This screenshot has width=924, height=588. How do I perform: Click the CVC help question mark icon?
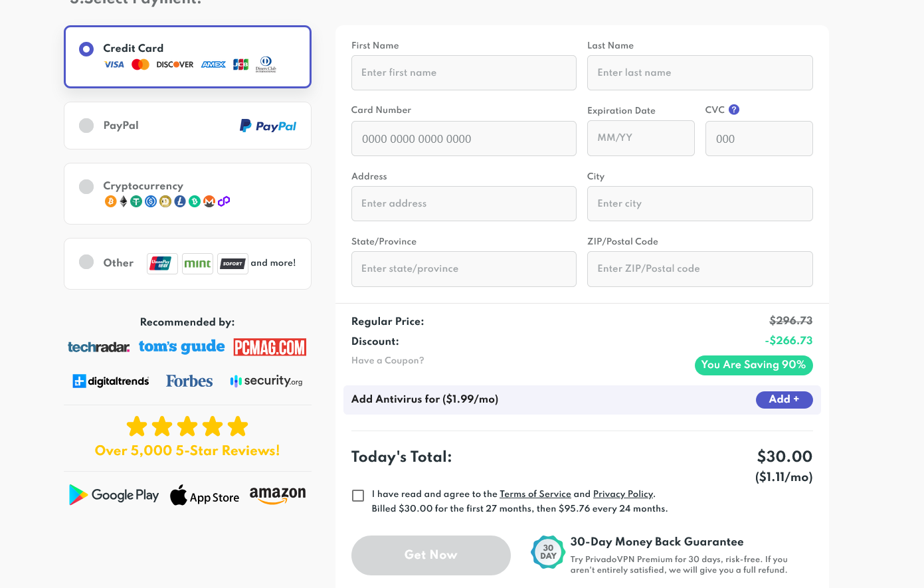(734, 110)
